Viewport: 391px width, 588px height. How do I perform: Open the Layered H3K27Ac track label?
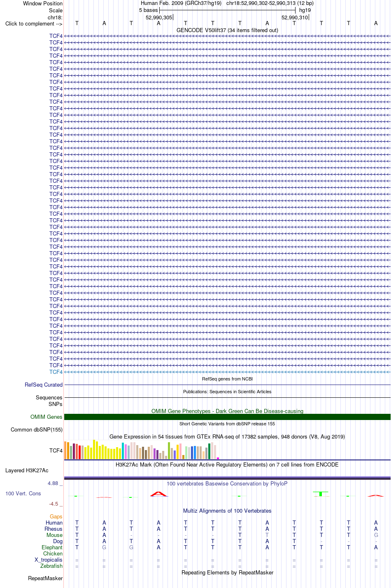coord(27,470)
